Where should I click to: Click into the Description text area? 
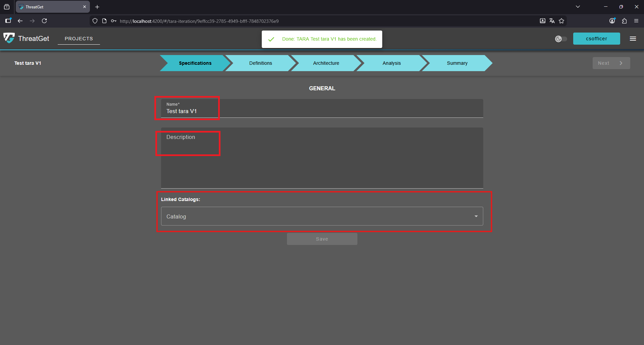tap(322, 158)
